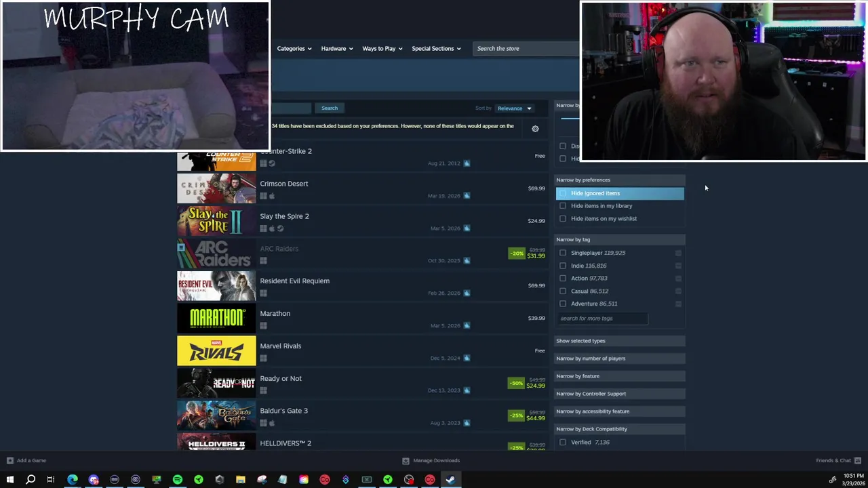
Task: Check the Casual tag filter
Action: click(563, 291)
